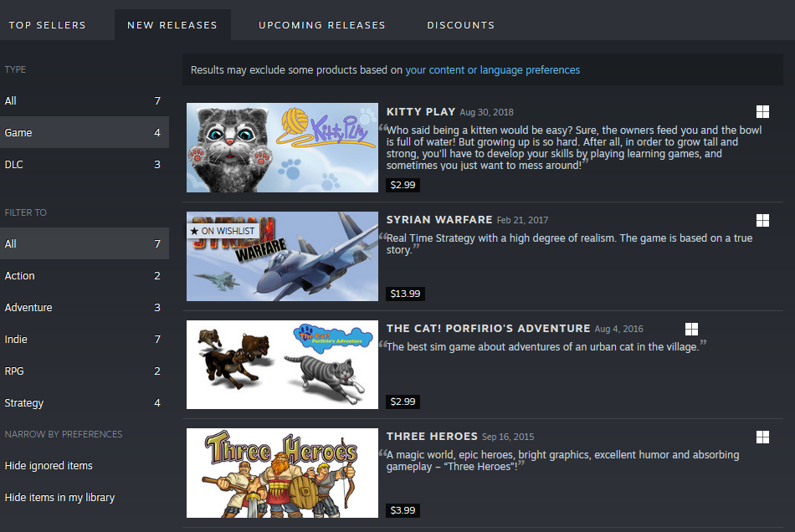The width and height of the screenshot is (795, 532).
Task: Open the Kitty Play thumbnail image
Action: click(x=282, y=147)
